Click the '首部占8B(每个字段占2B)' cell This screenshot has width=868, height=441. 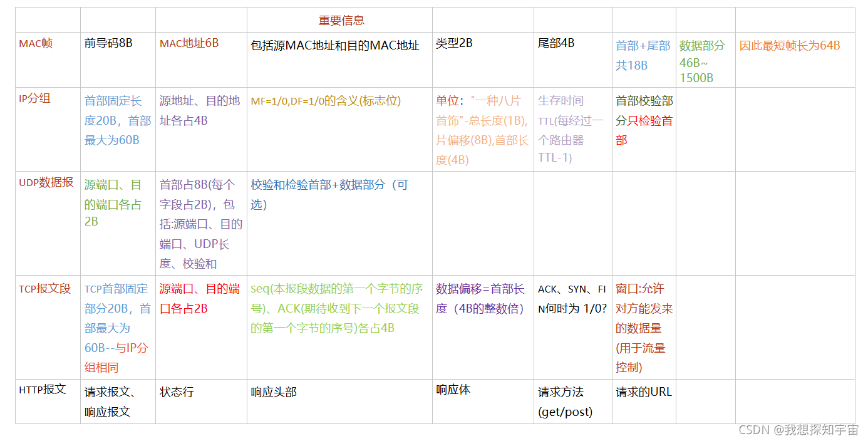201,224
